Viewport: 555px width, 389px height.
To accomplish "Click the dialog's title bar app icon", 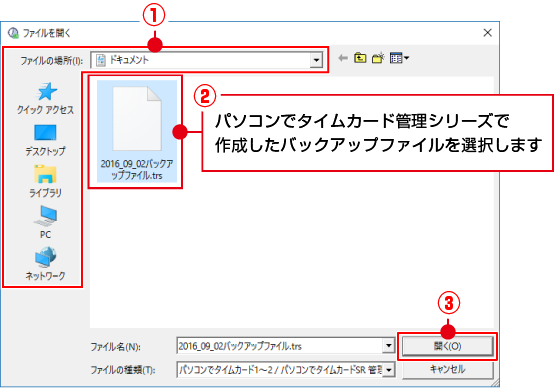I will click(13, 33).
